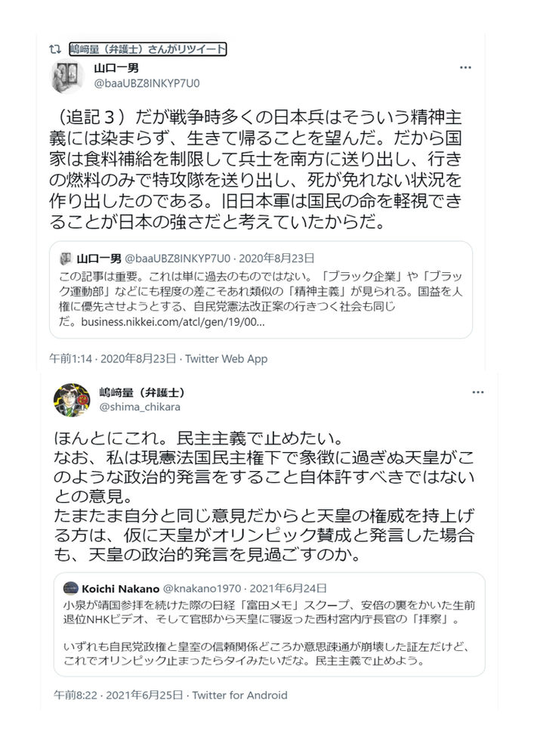Open the quoted tweet dated 2020年8月23日
The height and width of the screenshot is (756, 534).
click(x=260, y=290)
